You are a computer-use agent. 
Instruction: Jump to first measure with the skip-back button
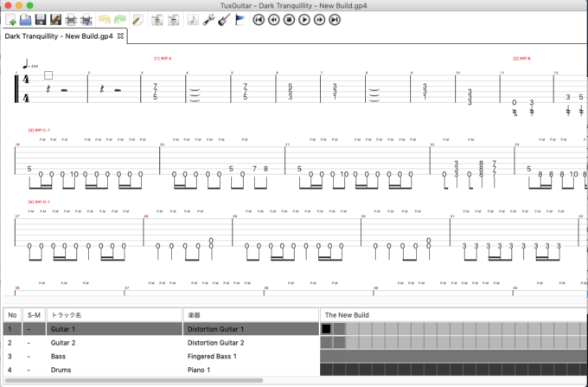pyautogui.click(x=259, y=19)
